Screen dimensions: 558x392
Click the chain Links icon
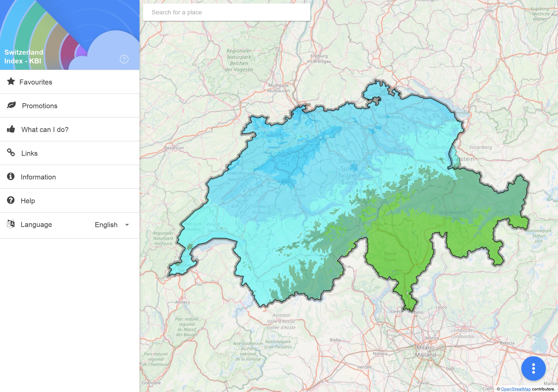tap(11, 152)
